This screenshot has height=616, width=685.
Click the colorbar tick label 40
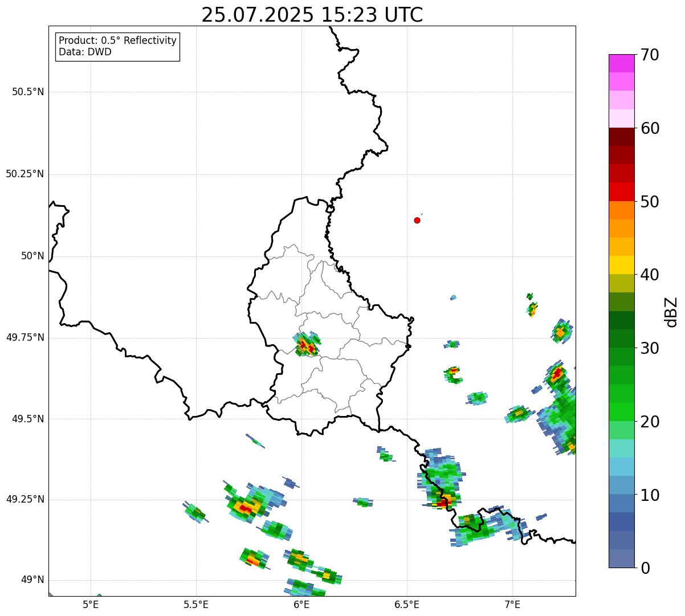pyautogui.click(x=650, y=275)
